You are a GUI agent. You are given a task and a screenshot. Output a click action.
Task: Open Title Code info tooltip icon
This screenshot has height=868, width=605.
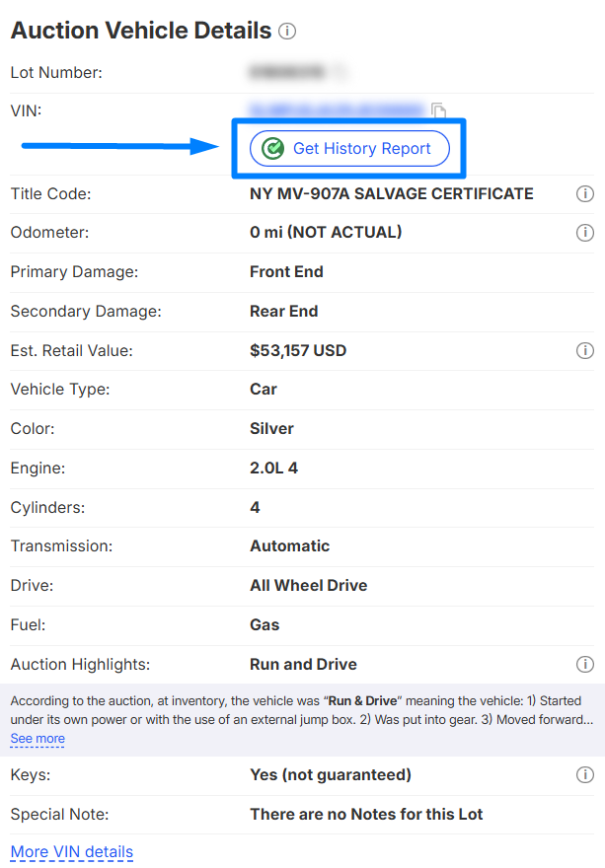tap(584, 194)
